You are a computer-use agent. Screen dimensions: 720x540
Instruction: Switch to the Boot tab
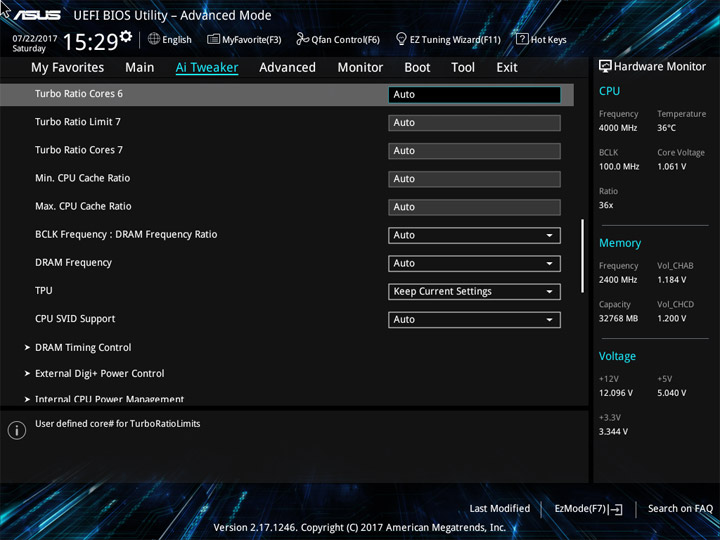[417, 68]
